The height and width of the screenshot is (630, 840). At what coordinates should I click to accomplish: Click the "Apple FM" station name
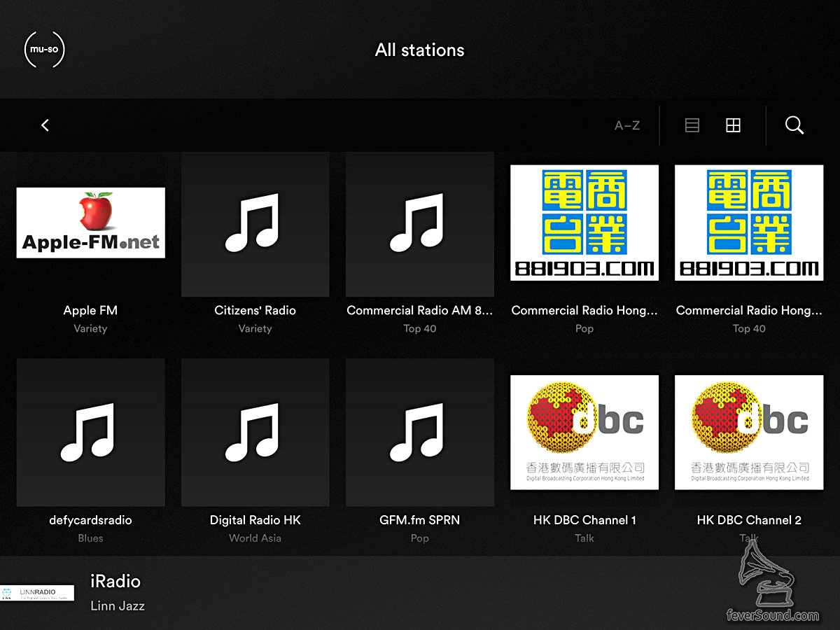tap(90, 311)
